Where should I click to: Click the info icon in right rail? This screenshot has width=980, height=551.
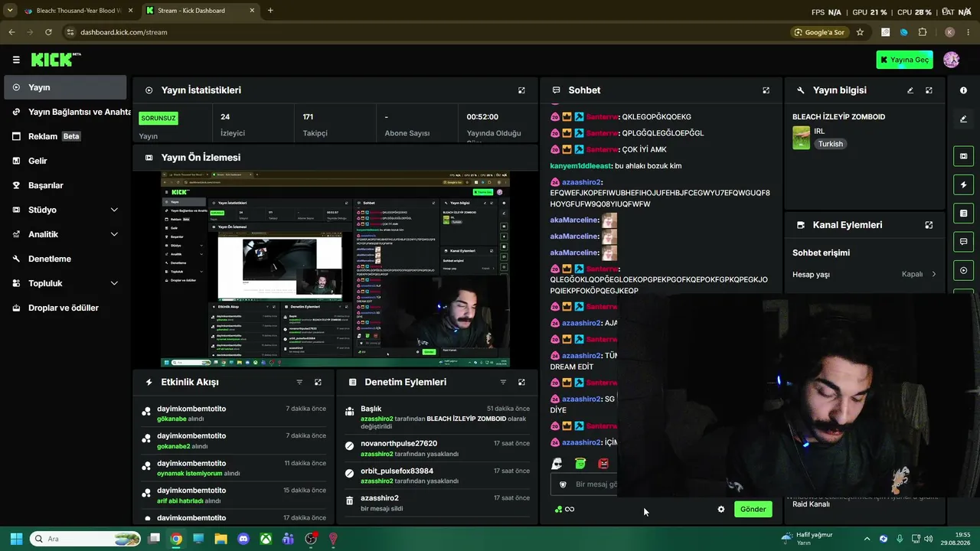coord(963,90)
